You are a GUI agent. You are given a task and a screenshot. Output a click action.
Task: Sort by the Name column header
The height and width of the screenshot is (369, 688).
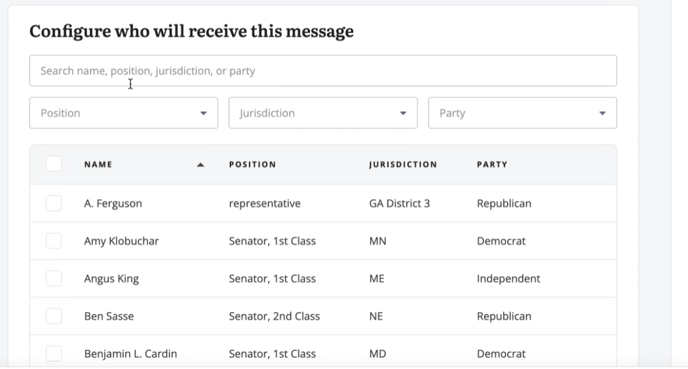click(98, 165)
